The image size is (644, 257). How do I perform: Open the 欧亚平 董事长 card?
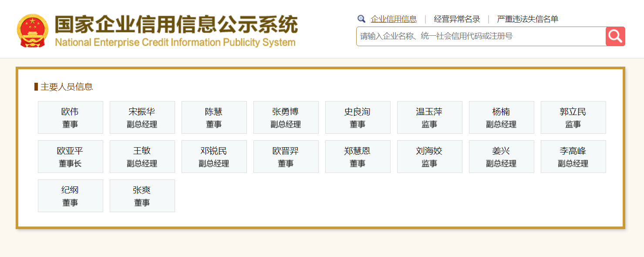tap(71, 157)
